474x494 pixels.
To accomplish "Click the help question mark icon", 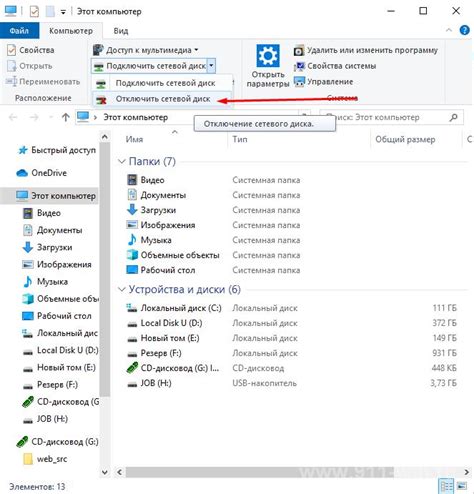I will tap(464, 30).
